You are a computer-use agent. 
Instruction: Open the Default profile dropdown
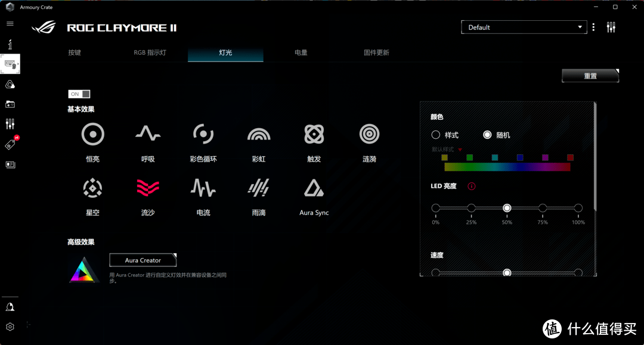tap(524, 27)
